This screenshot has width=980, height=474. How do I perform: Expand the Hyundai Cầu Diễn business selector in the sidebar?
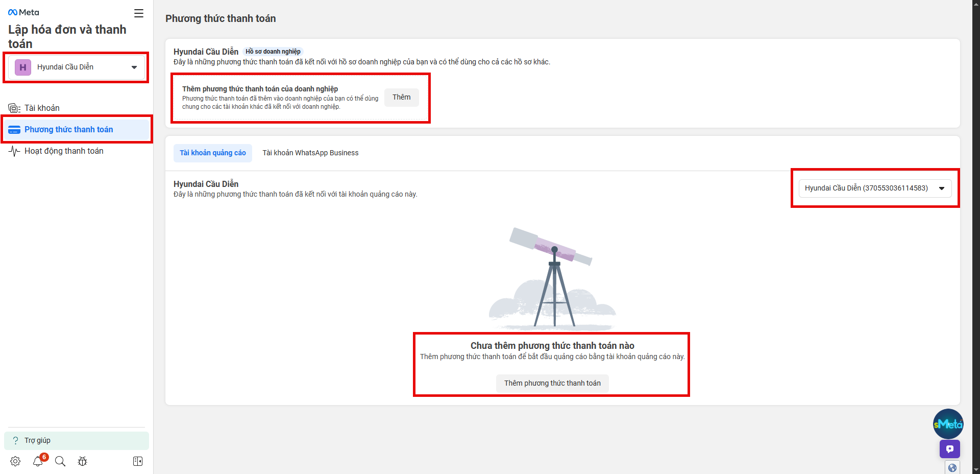click(77, 67)
